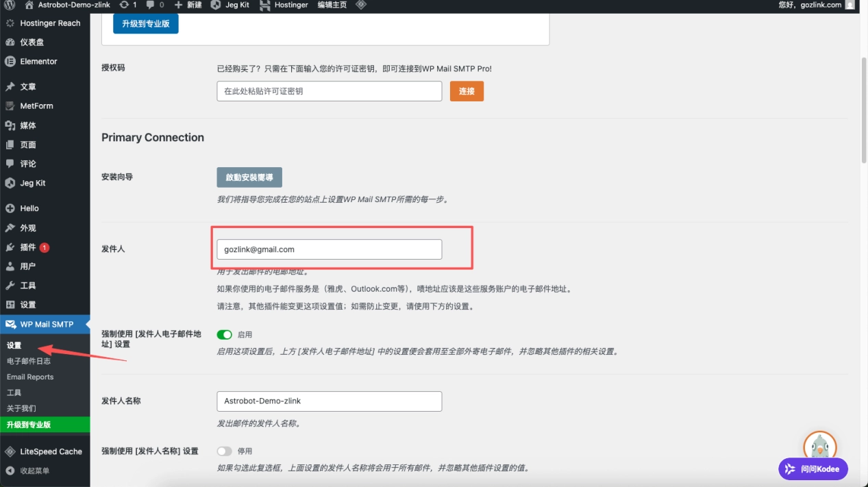Focus the 发件人 email field gozlink@gmail.com
This screenshot has width=868, height=487.
click(330, 249)
